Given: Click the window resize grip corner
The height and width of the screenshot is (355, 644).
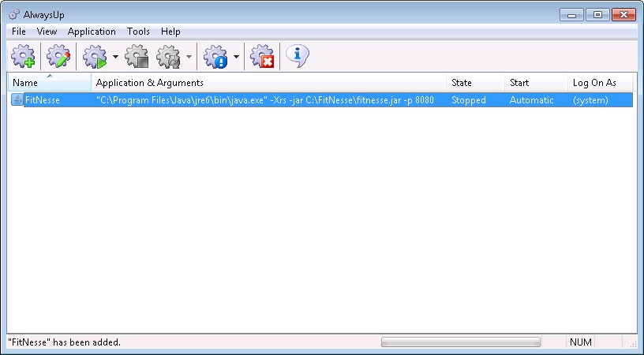Looking at the screenshot, I should point(631,343).
